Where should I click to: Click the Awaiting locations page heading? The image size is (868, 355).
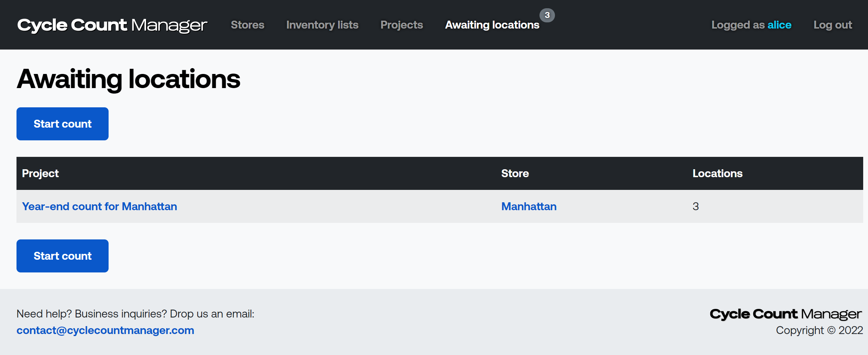point(129,79)
